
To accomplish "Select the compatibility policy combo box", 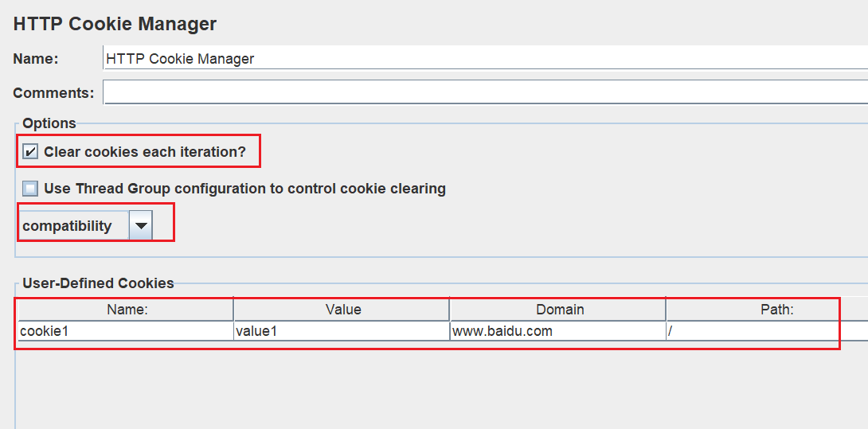I will pos(85,225).
